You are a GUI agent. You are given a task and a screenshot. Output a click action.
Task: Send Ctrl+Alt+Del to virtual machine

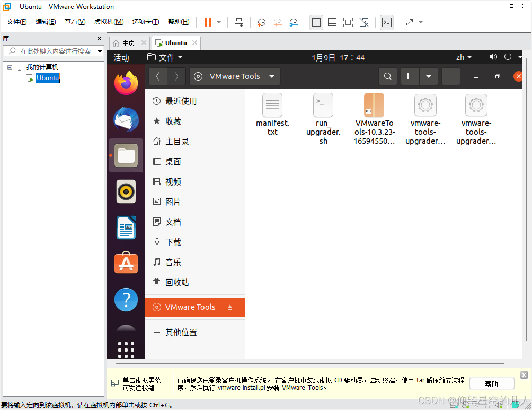point(239,22)
